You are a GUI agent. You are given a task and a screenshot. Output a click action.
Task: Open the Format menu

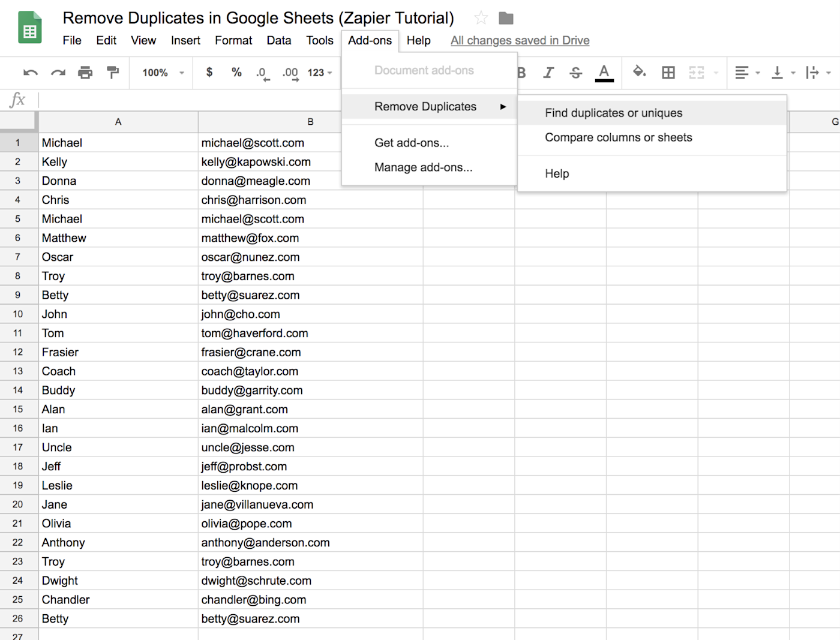tap(233, 40)
